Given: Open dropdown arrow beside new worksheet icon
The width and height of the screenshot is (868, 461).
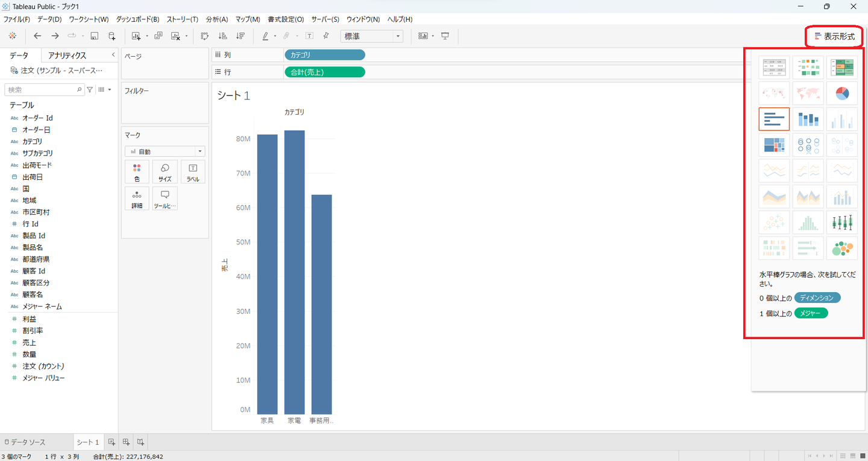Looking at the screenshot, I should (146, 36).
